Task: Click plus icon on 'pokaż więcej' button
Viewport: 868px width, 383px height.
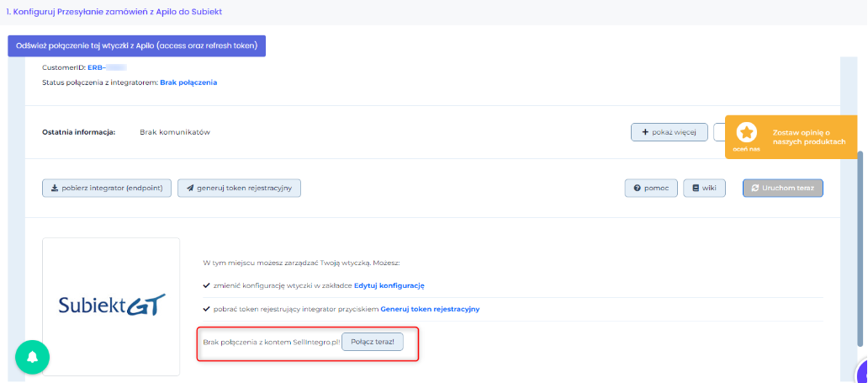Action: click(x=645, y=132)
